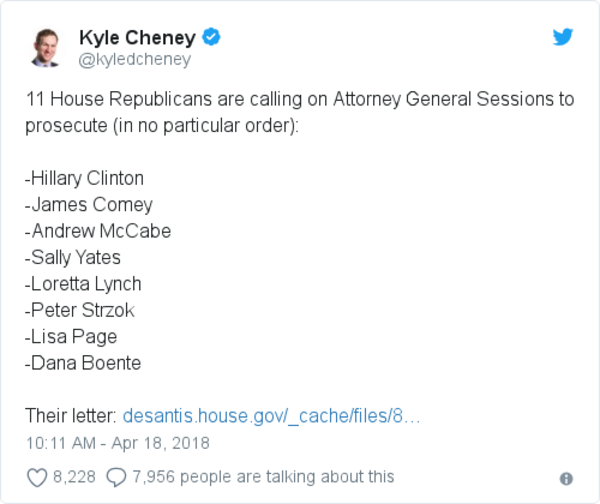Open '7,956 people are talking about this'
This screenshot has width=600, height=504.
[x=264, y=477]
